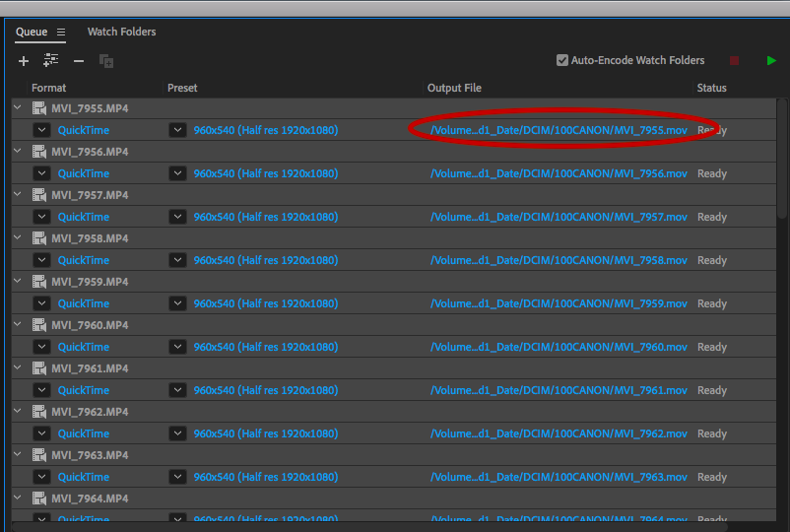Click the QuickTime format link for MVI_7959

pyautogui.click(x=84, y=303)
